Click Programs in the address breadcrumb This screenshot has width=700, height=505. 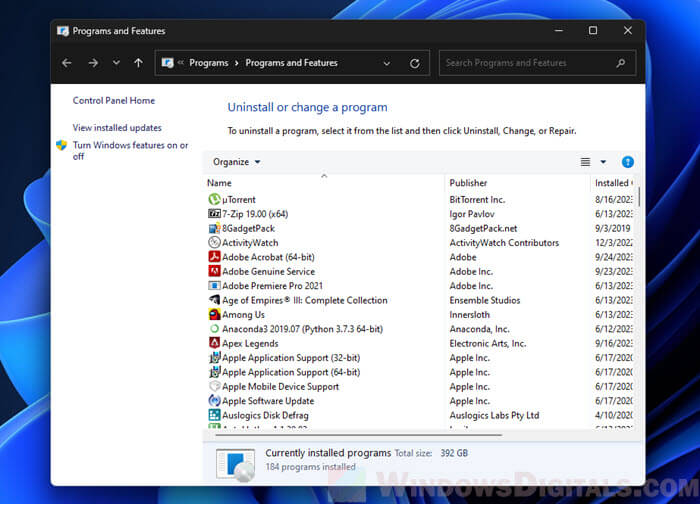tap(208, 63)
